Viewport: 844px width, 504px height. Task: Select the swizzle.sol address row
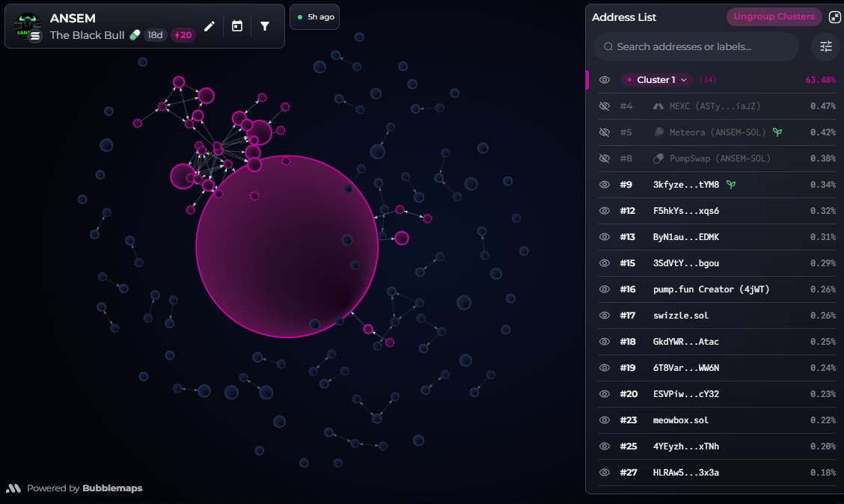click(717, 316)
